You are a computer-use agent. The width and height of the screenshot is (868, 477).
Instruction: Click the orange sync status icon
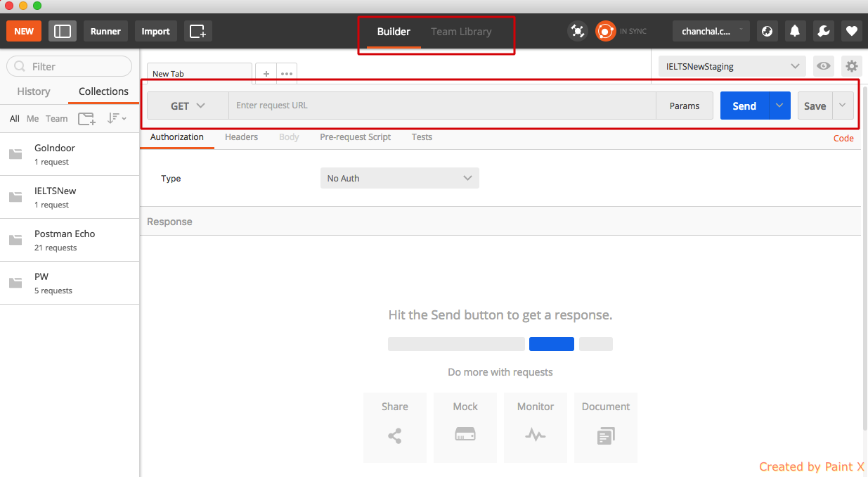coord(605,31)
